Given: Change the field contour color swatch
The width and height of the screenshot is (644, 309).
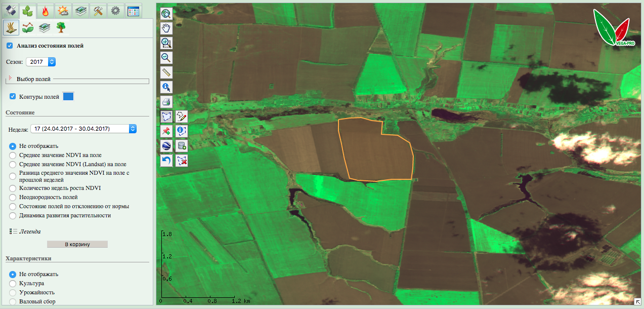Looking at the screenshot, I should pyautogui.click(x=68, y=96).
